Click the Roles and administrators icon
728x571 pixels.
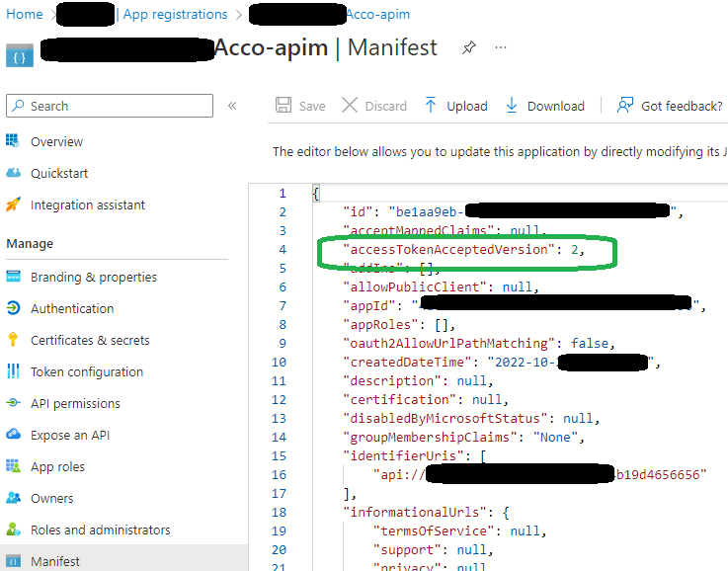[13, 529]
